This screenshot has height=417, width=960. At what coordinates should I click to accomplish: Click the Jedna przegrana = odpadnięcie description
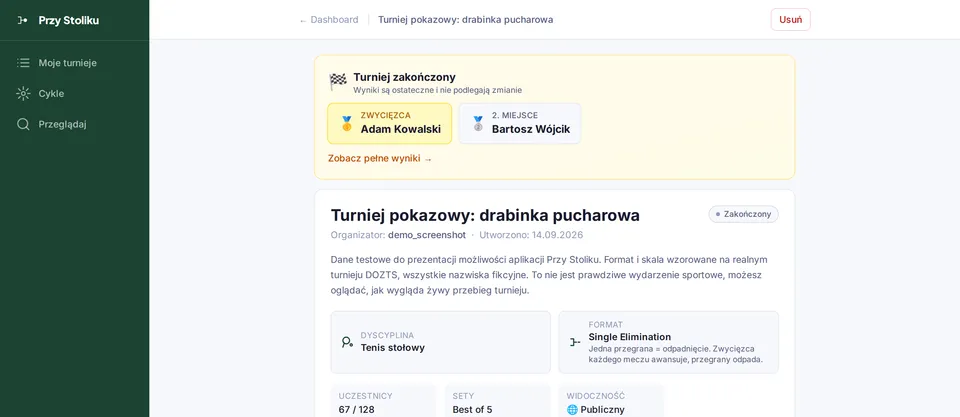675,354
